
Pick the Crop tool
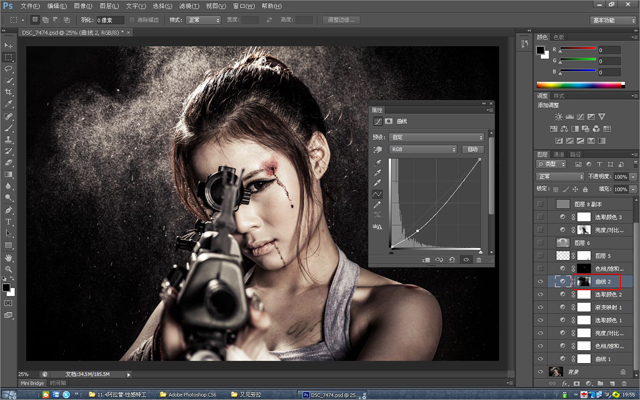click(9, 92)
